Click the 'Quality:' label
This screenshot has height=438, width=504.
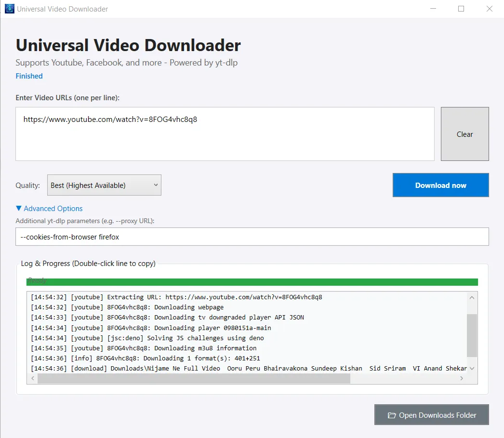click(x=27, y=186)
